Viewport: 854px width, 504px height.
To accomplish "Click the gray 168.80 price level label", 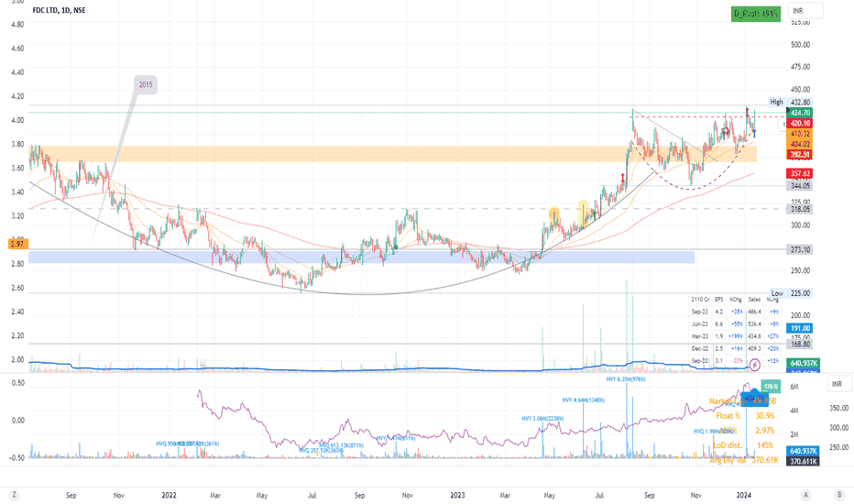I will (x=800, y=344).
